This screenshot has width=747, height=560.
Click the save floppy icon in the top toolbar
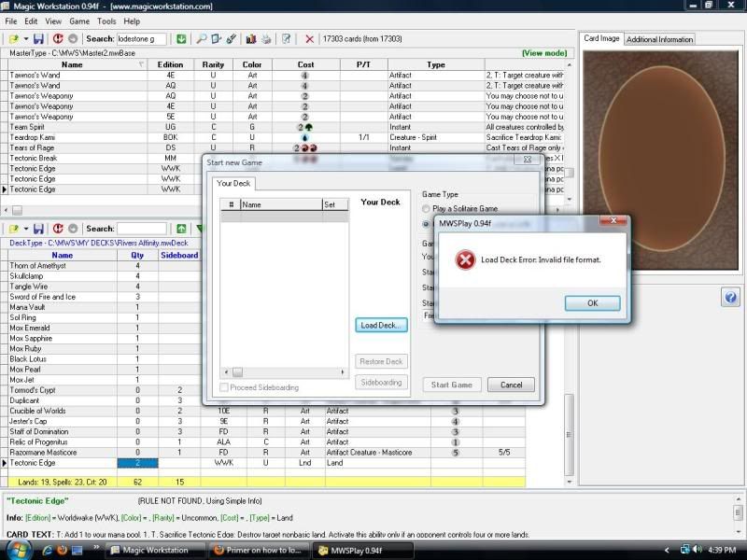click(38, 39)
